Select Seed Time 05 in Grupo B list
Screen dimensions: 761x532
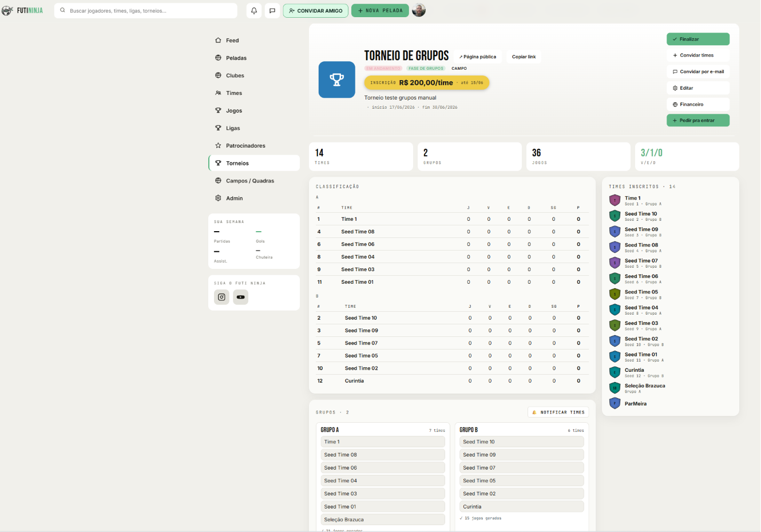(522, 481)
